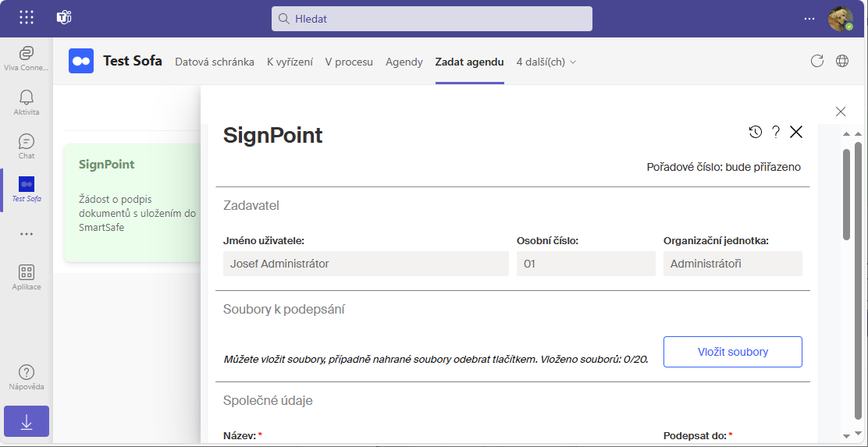Select the Zadat agendu tab
The width and height of the screenshot is (868, 447).
point(469,62)
